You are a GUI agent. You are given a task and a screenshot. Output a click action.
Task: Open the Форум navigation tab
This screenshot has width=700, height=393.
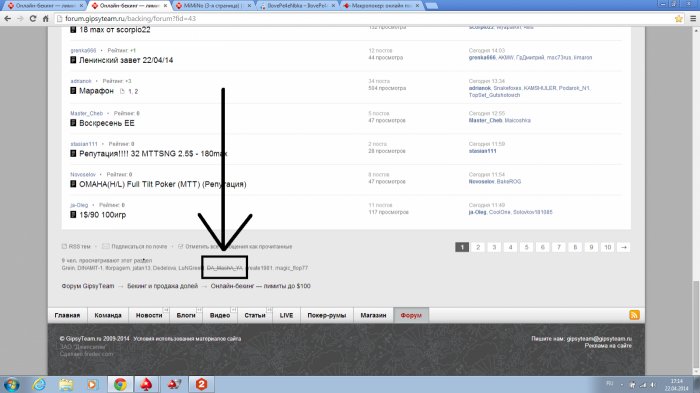tap(411, 315)
